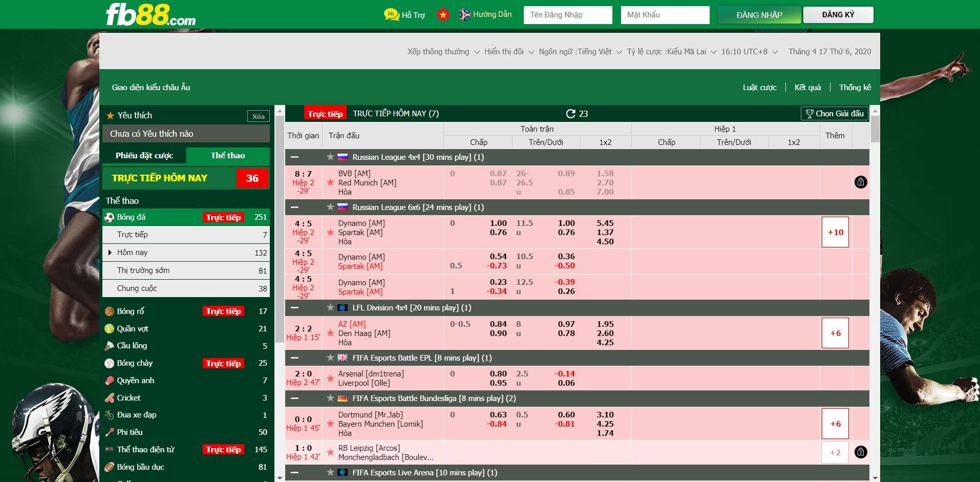Screen dimensions: 980x482
Task: Open the Chọn Giải đấu selector
Action: [834, 114]
